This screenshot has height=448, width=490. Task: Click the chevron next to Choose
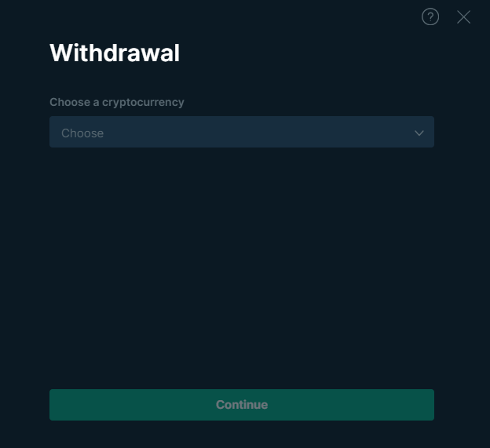[419, 133]
